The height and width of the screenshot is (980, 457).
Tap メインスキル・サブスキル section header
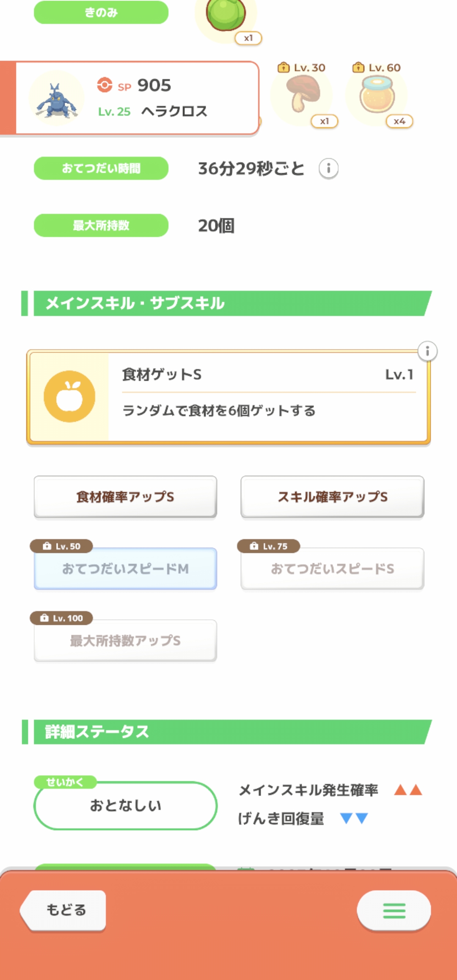coord(228,303)
